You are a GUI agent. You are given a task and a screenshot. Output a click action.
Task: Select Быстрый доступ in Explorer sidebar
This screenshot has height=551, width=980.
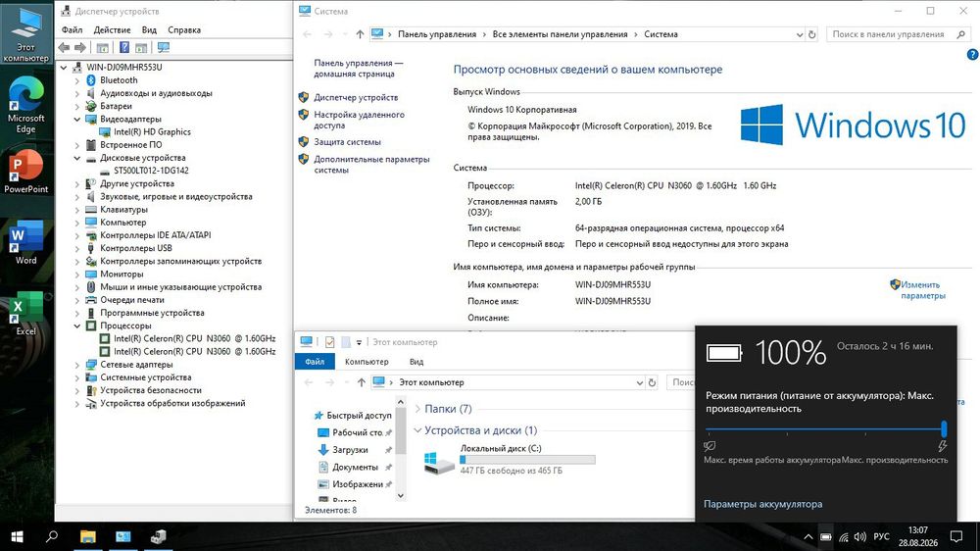click(x=359, y=416)
